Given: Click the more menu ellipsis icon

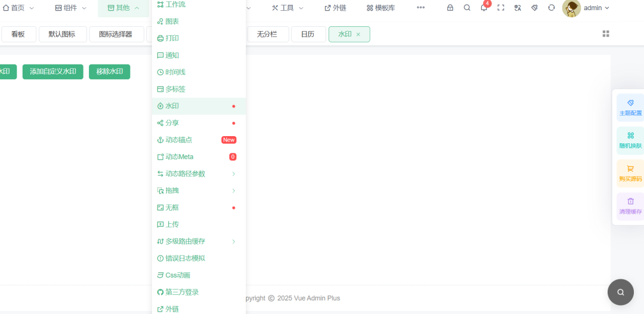Looking at the screenshot, I should point(420,8).
